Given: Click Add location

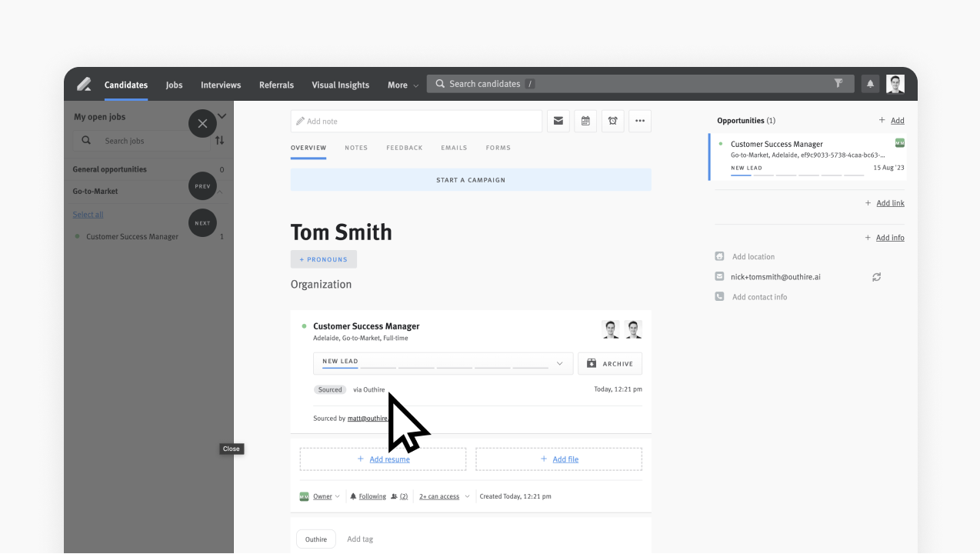Looking at the screenshot, I should click(x=753, y=257).
